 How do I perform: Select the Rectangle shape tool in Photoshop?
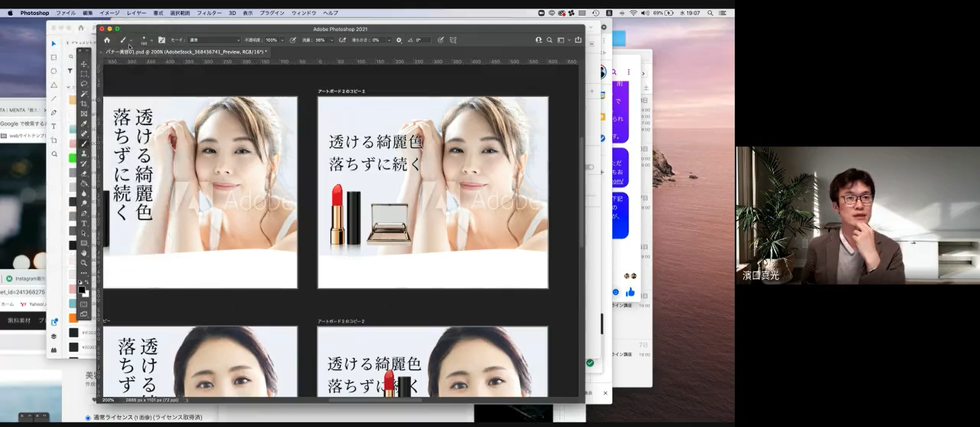[x=84, y=243]
